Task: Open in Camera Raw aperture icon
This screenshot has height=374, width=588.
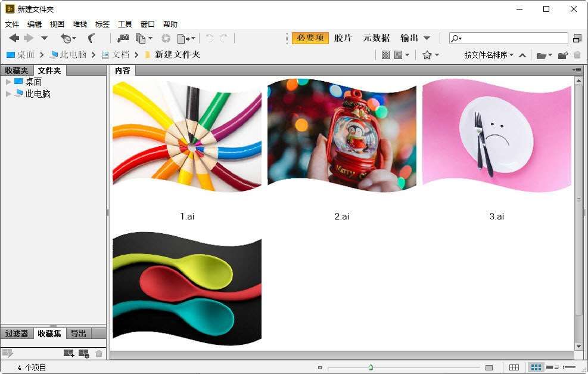Action: [x=166, y=38]
